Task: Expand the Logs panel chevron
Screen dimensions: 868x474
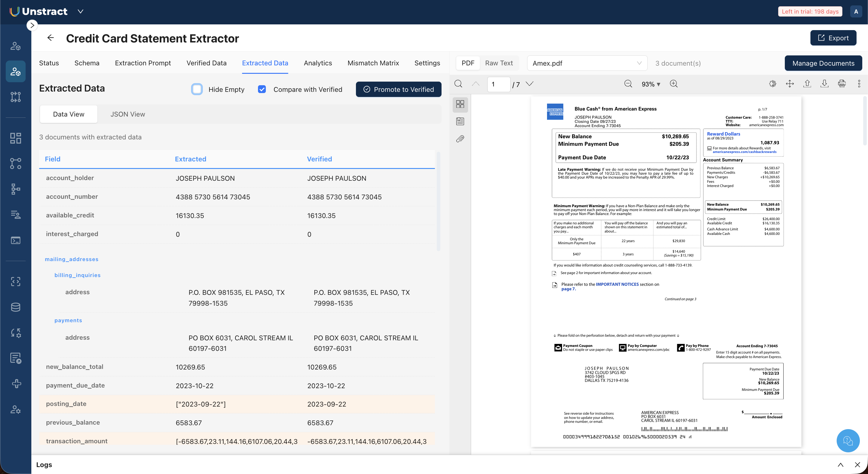Action: coord(840,465)
